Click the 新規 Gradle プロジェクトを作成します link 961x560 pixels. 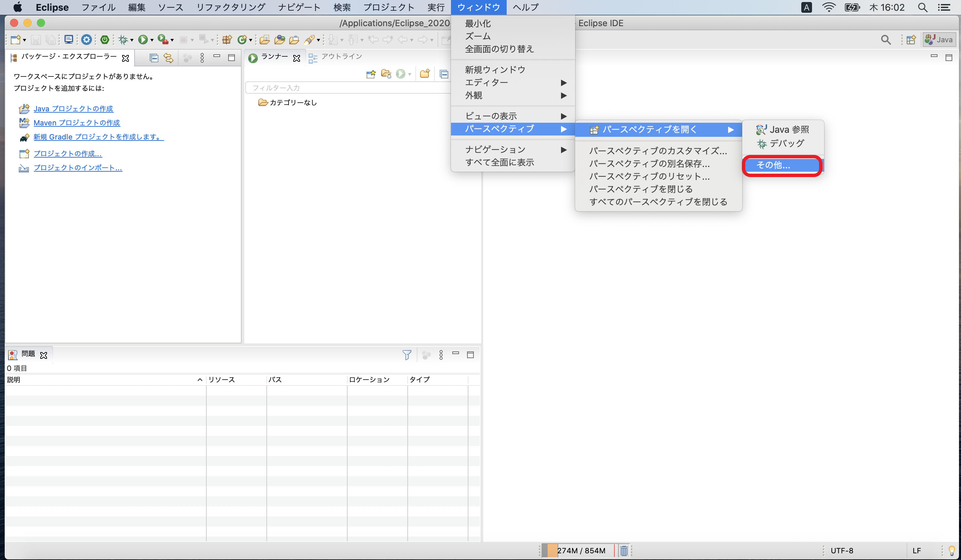[x=98, y=137]
